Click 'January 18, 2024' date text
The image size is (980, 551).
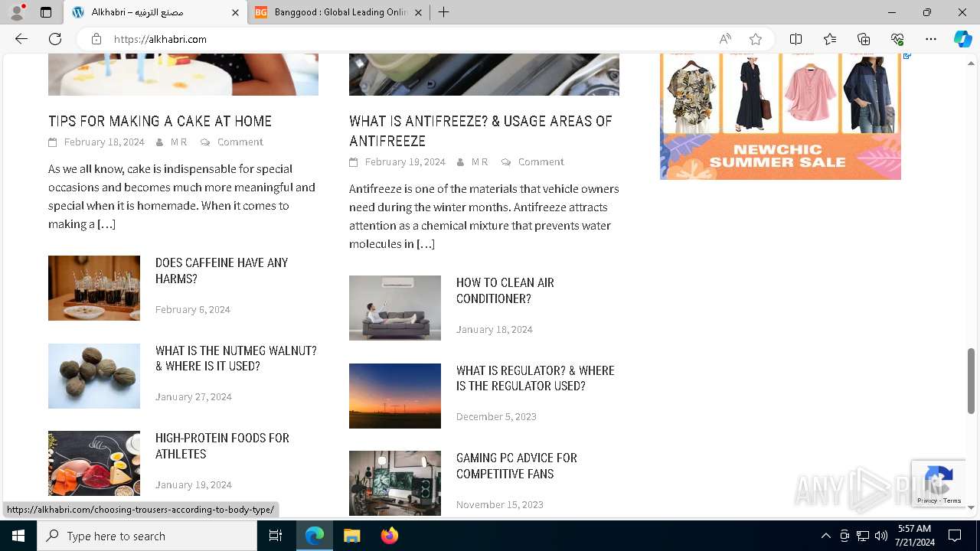tap(495, 330)
